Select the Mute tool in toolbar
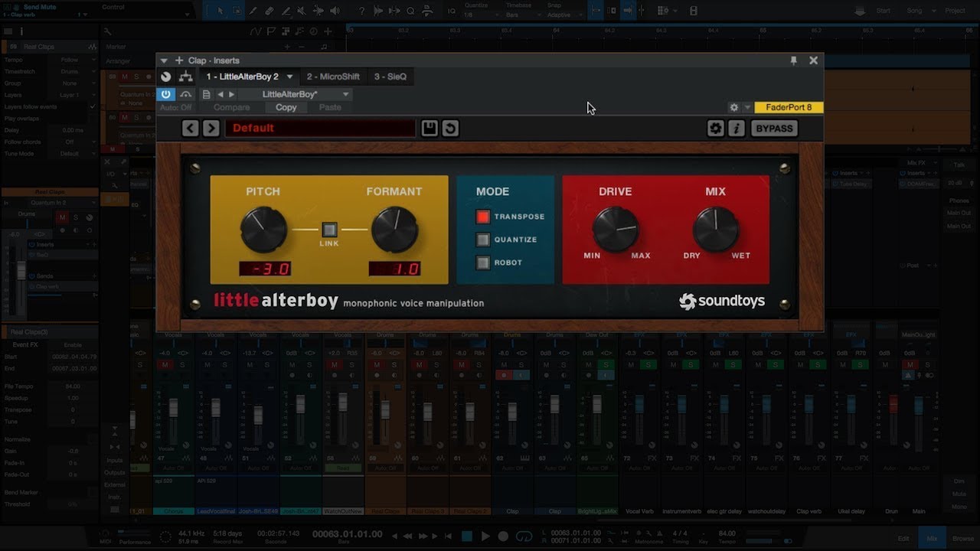 coord(301,11)
